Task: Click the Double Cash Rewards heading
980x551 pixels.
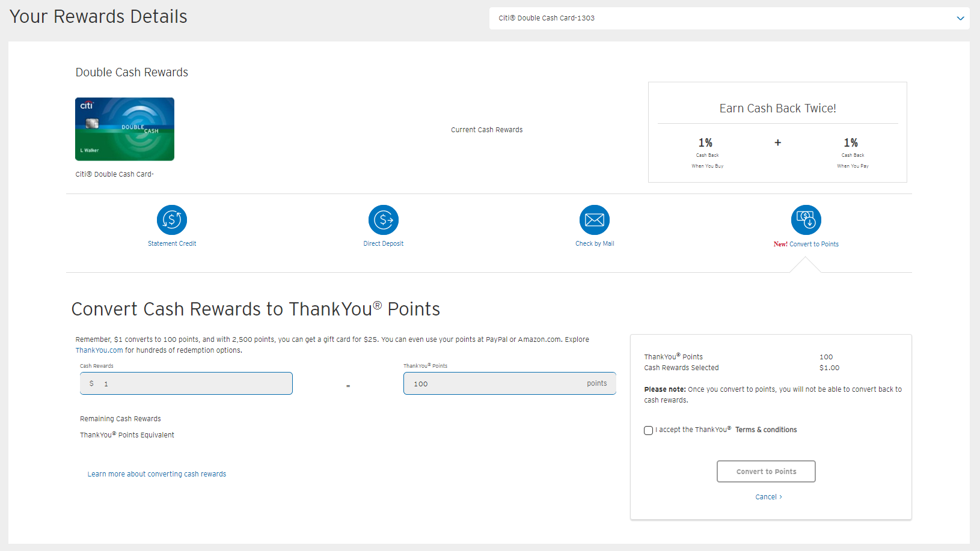Action: [x=132, y=72]
